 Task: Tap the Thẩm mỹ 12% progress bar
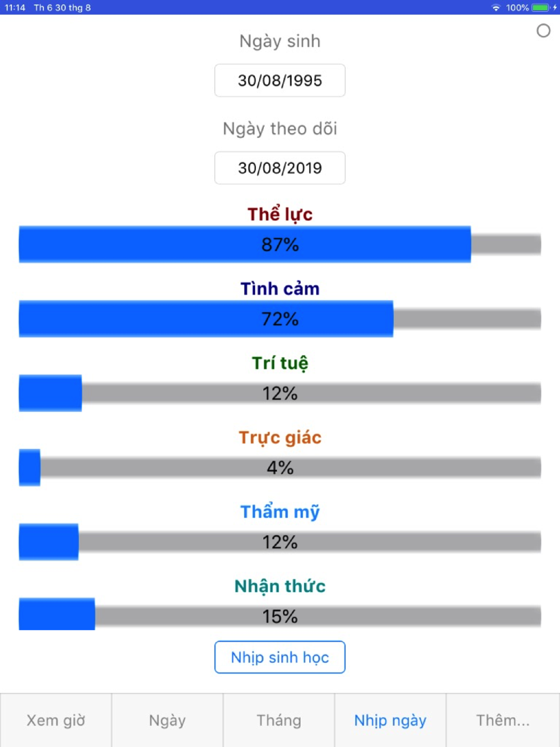point(280,542)
